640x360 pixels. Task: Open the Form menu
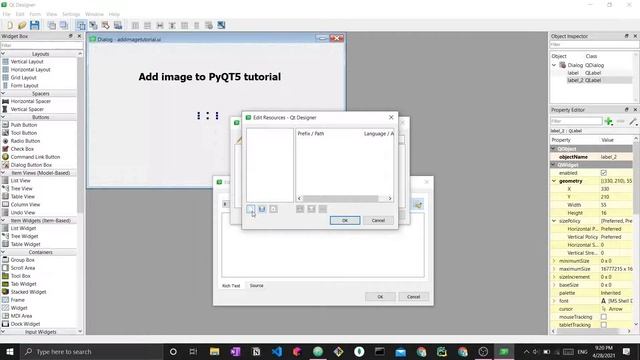35,14
